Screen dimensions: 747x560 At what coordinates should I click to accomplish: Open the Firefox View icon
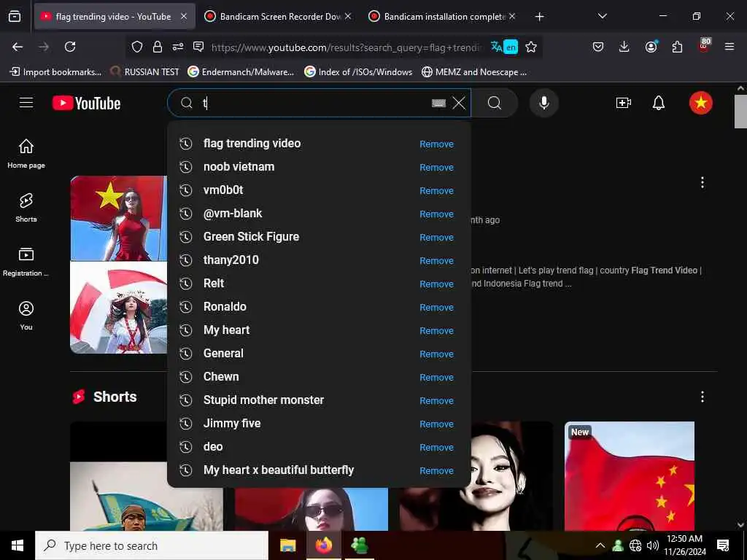pyautogui.click(x=15, y=16)
